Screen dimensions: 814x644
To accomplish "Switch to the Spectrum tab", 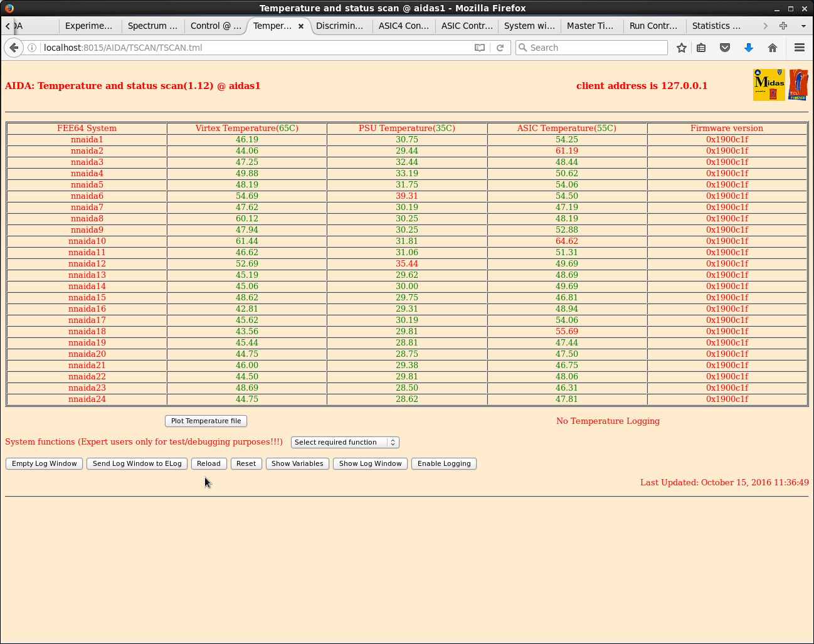I will point(152,26).
